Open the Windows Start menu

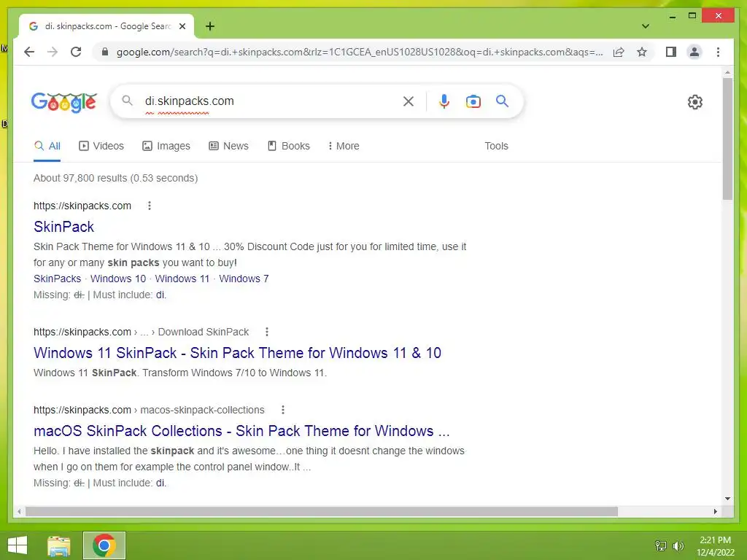pyautogui.click(x=18, y=545)
